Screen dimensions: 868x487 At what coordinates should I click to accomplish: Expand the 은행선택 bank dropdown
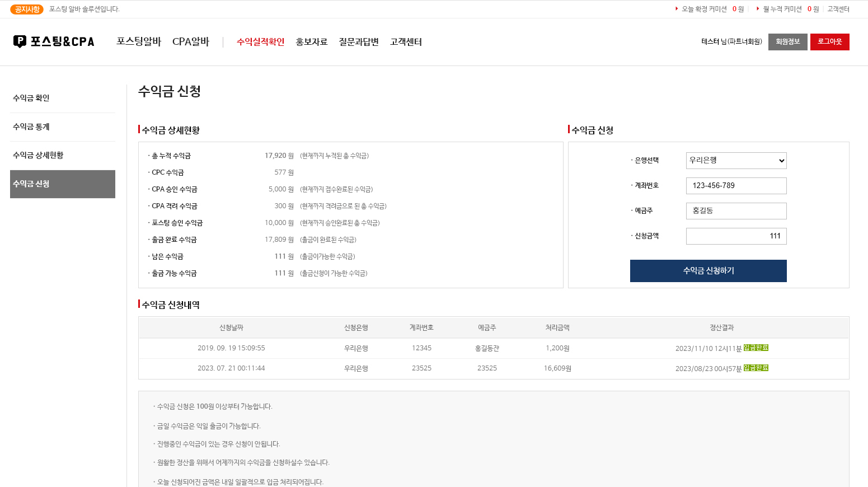[736, 161]
